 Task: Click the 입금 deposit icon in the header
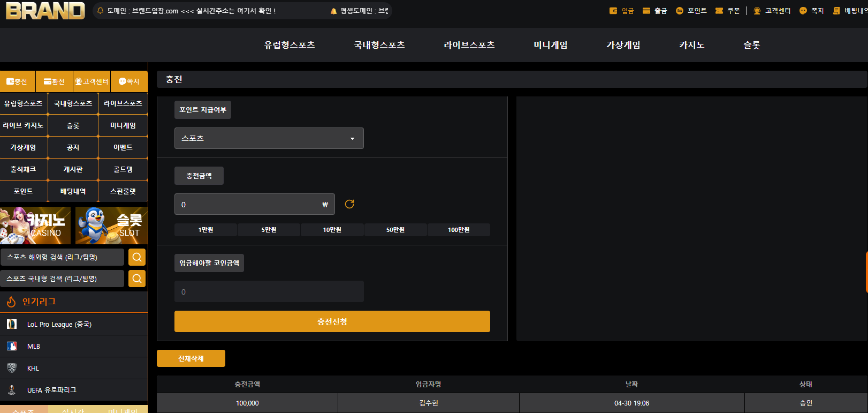tap(613, 11)
